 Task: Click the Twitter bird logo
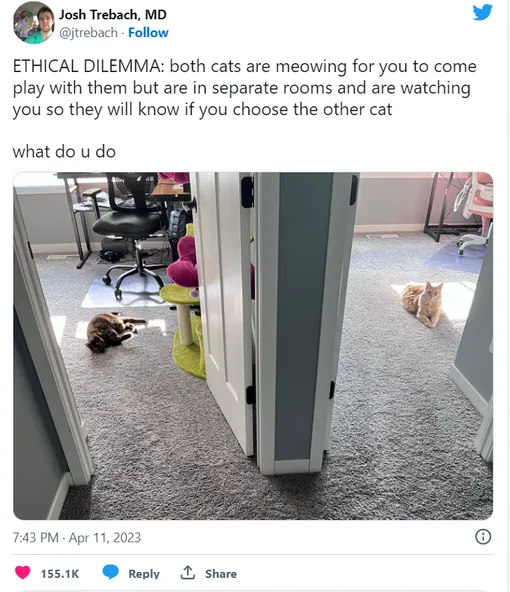coord(482,12)
